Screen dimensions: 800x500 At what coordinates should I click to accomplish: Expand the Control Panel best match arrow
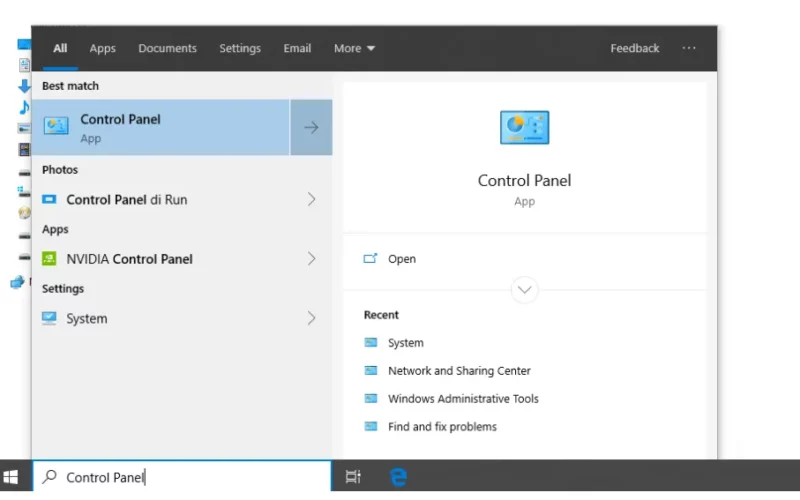(311, 128)
